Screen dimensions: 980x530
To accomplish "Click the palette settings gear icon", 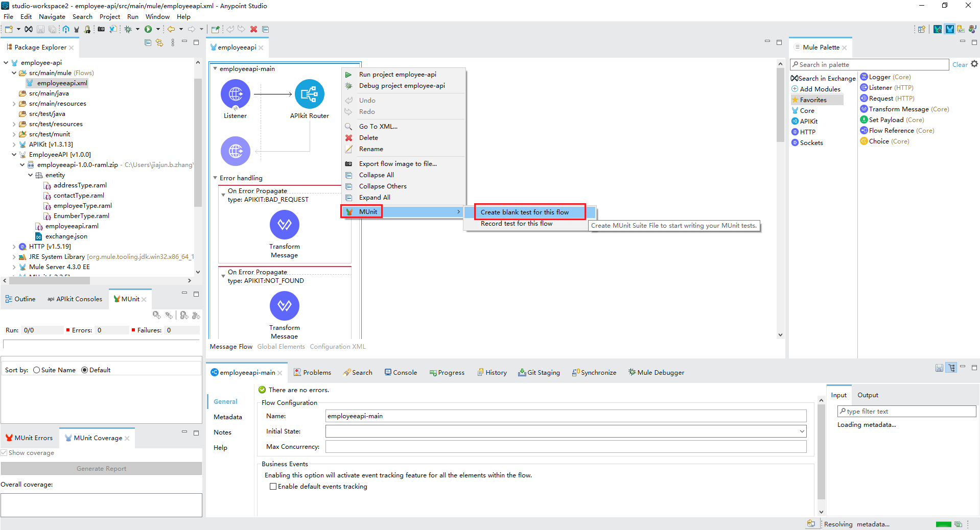I will (x=974, y=64).
